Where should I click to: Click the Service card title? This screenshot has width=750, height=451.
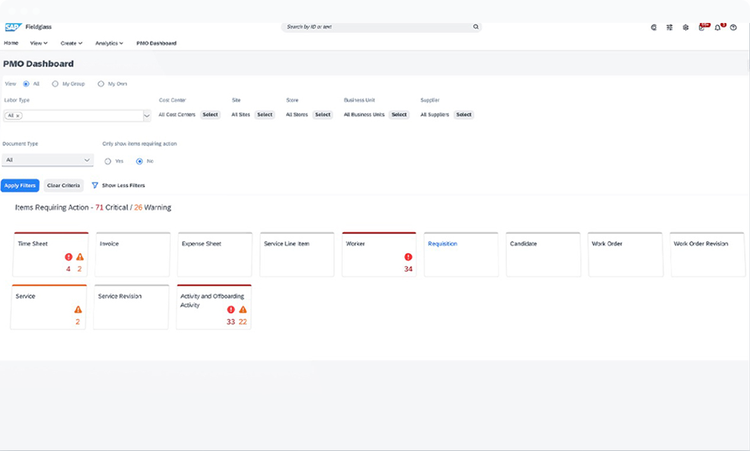pyautogui.click(x=25, y=296)
